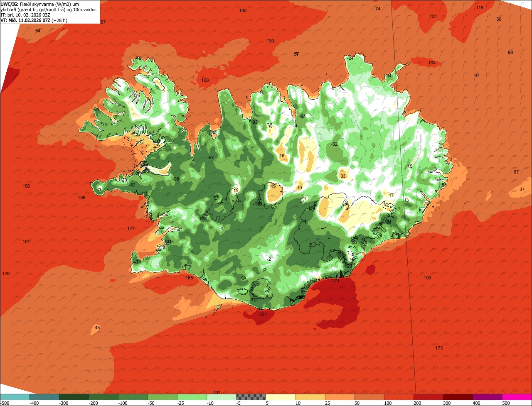The width and height of the screenshot is (532, 406).
Task: Click the light green -25 to -10 legend swatch
Action: coord(192,397)
